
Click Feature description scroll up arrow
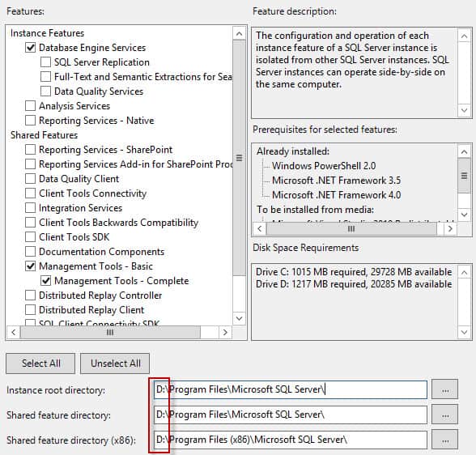pyautogui.click(x=464, y=36)
